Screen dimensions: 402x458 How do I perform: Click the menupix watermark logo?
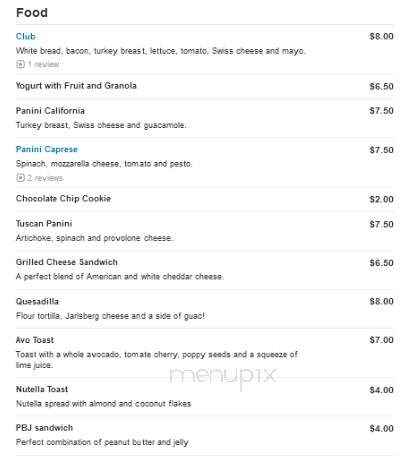tap(223, 377)
